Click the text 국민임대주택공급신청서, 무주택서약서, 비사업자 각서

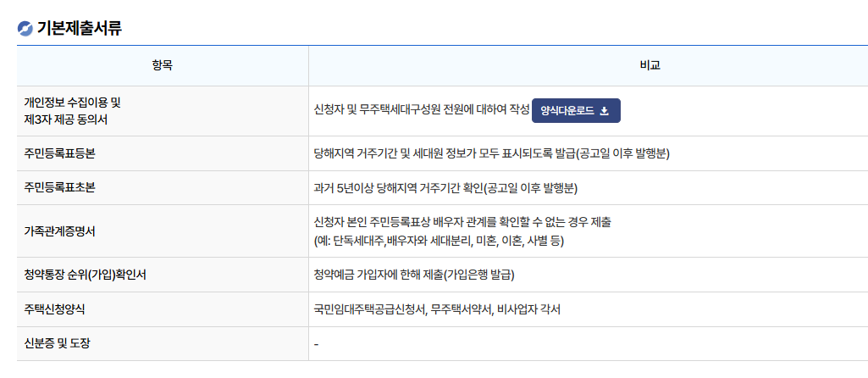tap(437, 309)
